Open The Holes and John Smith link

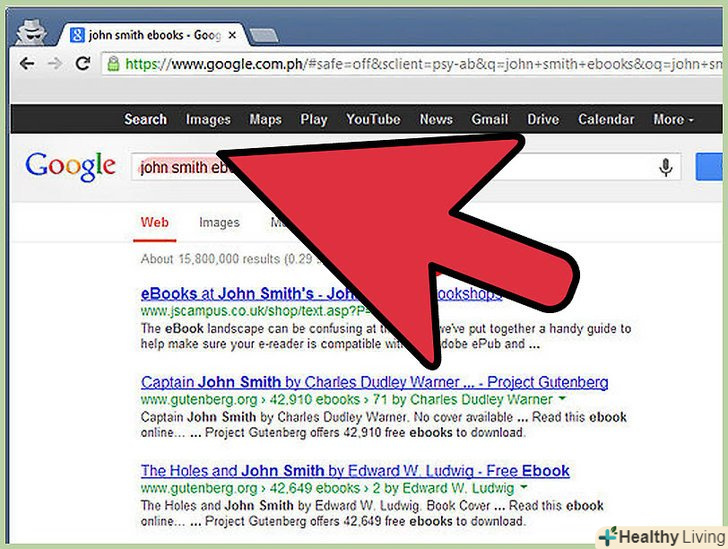click(x=355, y=471)
